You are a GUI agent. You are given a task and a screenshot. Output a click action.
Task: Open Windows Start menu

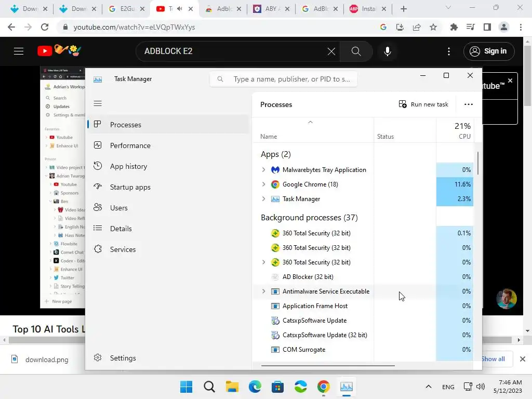tap(186, 387)
